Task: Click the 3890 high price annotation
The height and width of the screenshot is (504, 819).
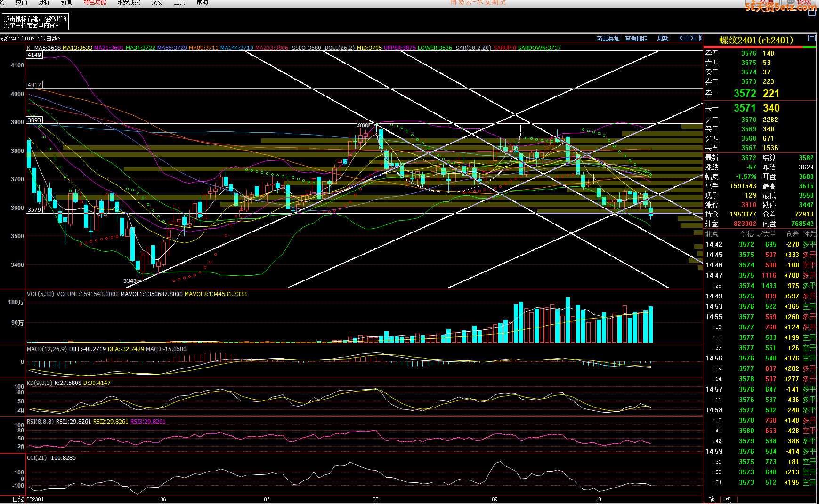Action: pos(363,125)
